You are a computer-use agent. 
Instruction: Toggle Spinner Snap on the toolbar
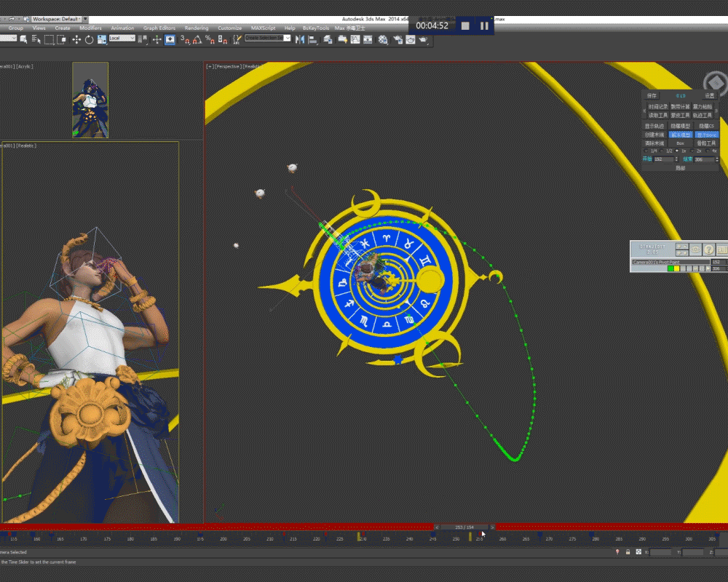point(223,40)
